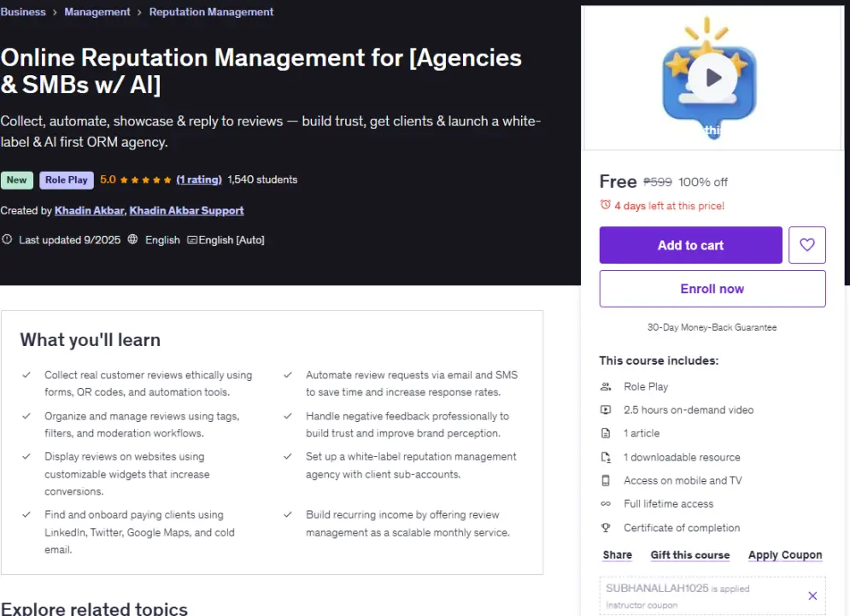This screenshot has height=616, width=850.
Task: Click the downloadable resource icon
Action: [x=606, y=457]
